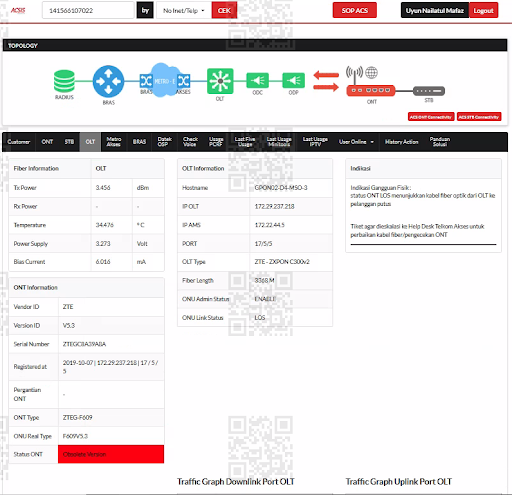Open the Usage PCRF tab
Image resolution: width=512 pixels, height=495 pixels.
216,142
